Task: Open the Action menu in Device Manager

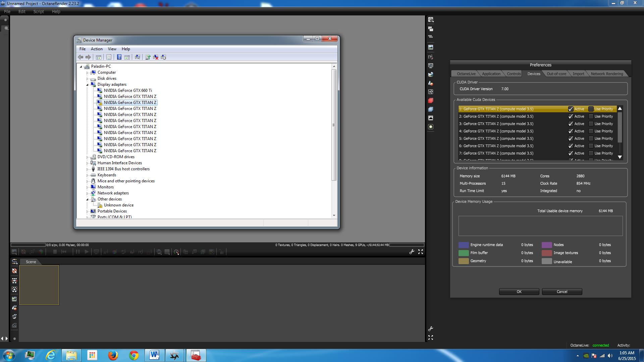Action: [97, 49]
